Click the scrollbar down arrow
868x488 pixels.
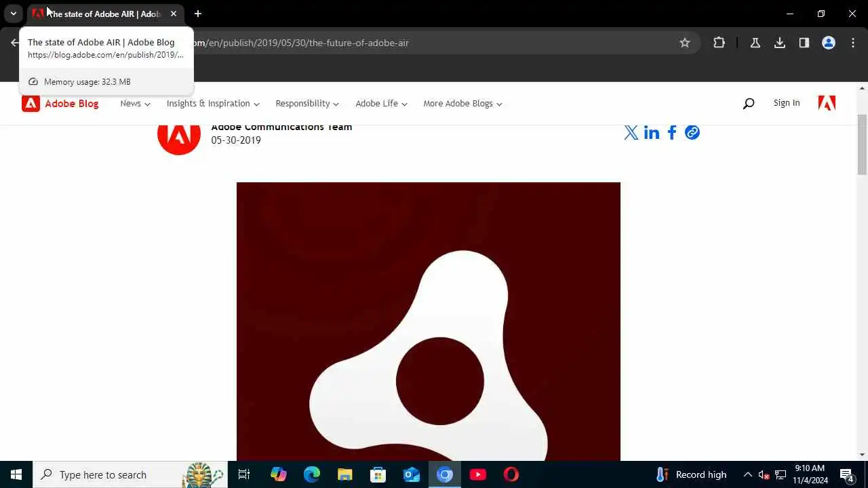tap(863, 455)
